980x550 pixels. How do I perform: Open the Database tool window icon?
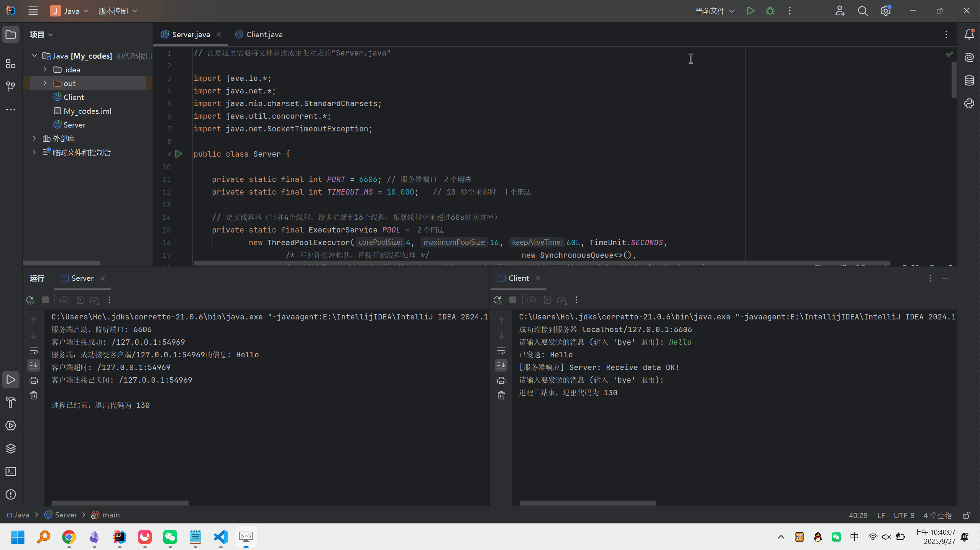[969, 80]
